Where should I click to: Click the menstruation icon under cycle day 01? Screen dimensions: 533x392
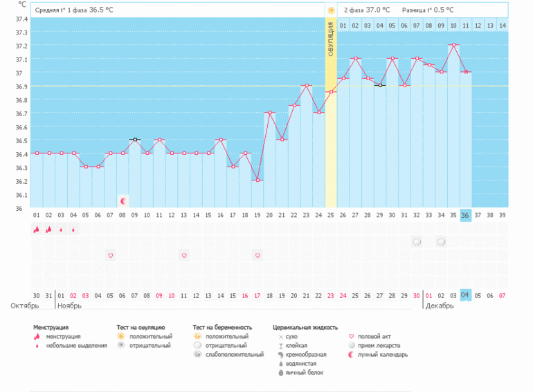click(x=36, y=230)
